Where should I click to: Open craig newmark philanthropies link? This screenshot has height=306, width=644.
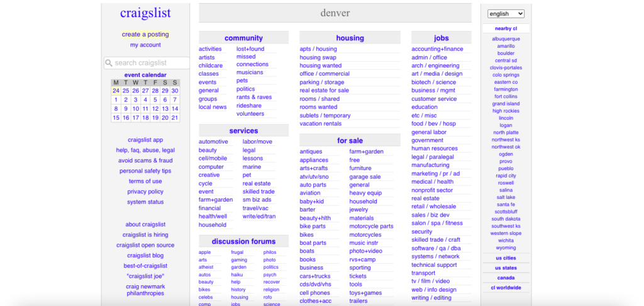click(x=145, y=290)
